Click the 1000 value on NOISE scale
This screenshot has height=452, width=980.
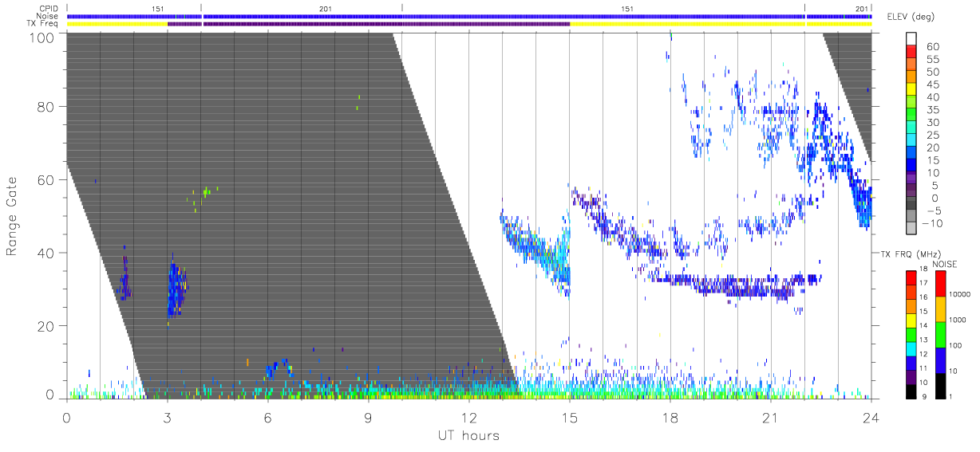pyautogui.click(x=958, y=320)
